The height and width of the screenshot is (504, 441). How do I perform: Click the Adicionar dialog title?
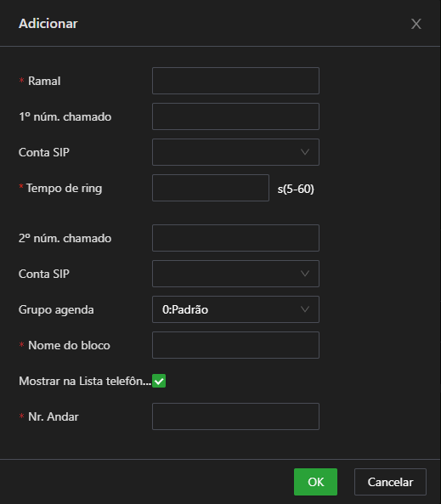[48, 24]
